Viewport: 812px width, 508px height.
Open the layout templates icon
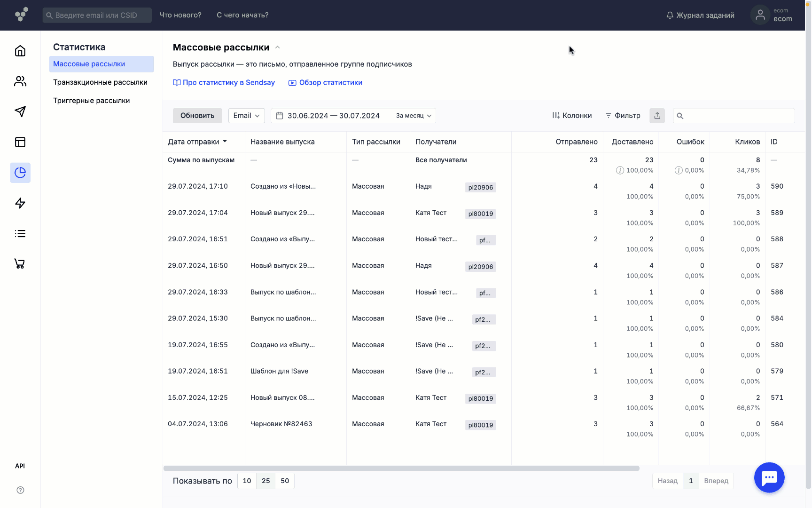coord(20,142)
